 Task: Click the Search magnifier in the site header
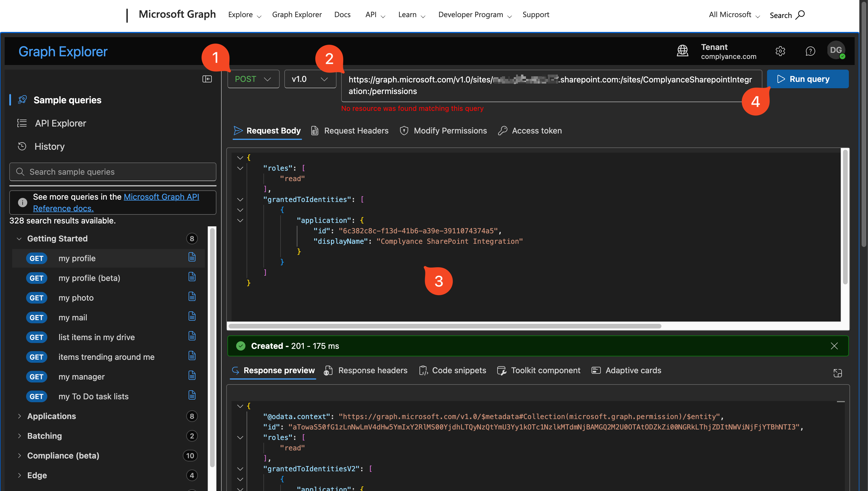tap(800, 15)
